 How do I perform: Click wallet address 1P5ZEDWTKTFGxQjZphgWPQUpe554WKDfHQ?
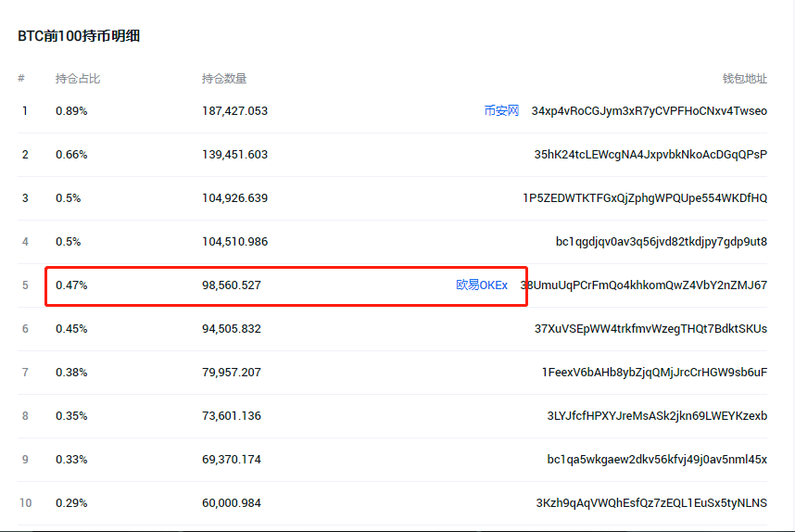(x=645, y=198)
